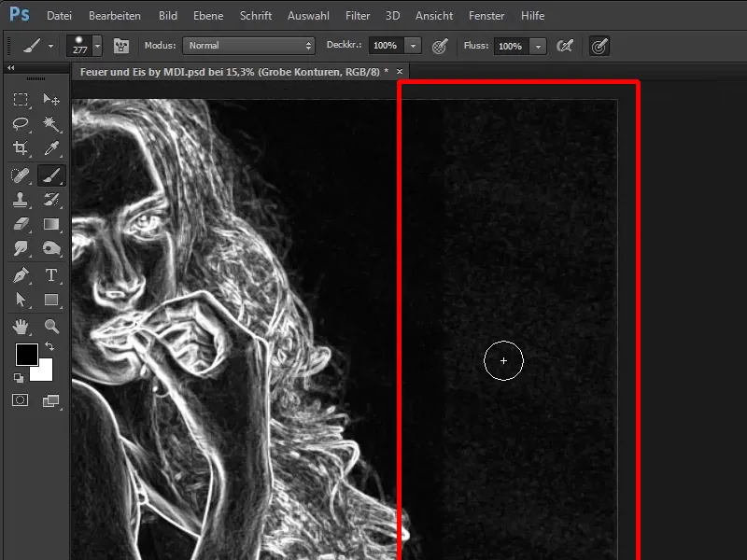The height and width of the screenshot is (560, 747).
Task: Expand the Fluss flow slider arrow
Action: tap(538, 46)
